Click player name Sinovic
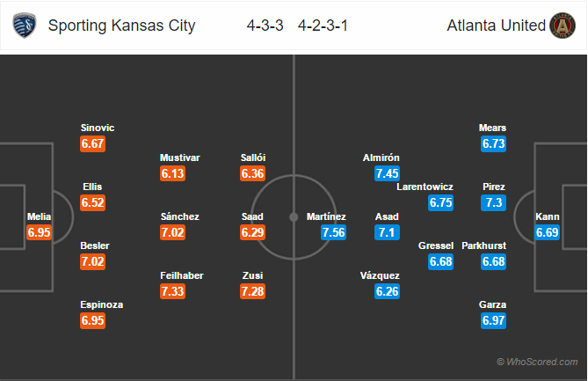Image resolution: width=588 pixels, height=381 pixels. (98, 128)
